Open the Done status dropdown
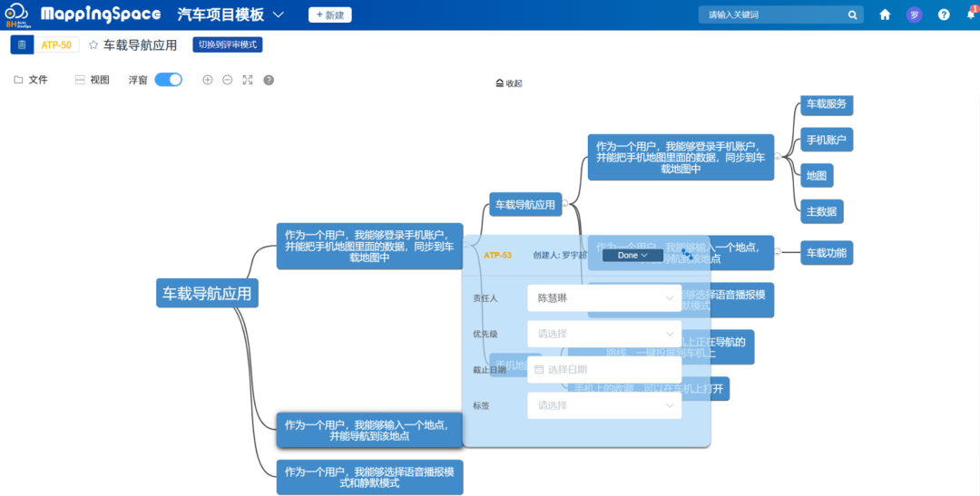Screen dimensions: 980x496 click(632, 256)
